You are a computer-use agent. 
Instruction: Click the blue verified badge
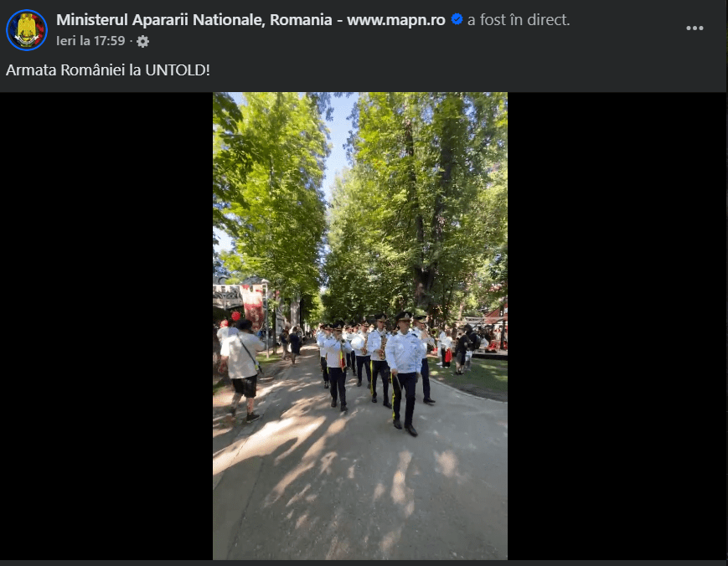[x=457, y=19]
